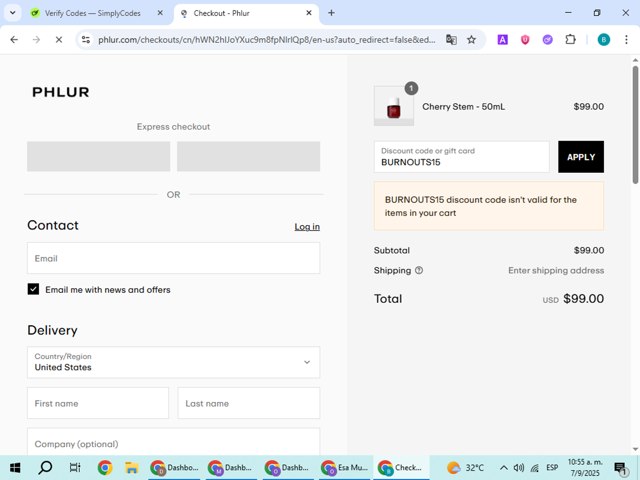Click the Cherry Stem product thumbnail
This screenshot has width=640, height=480.
(x=394, y=106)
